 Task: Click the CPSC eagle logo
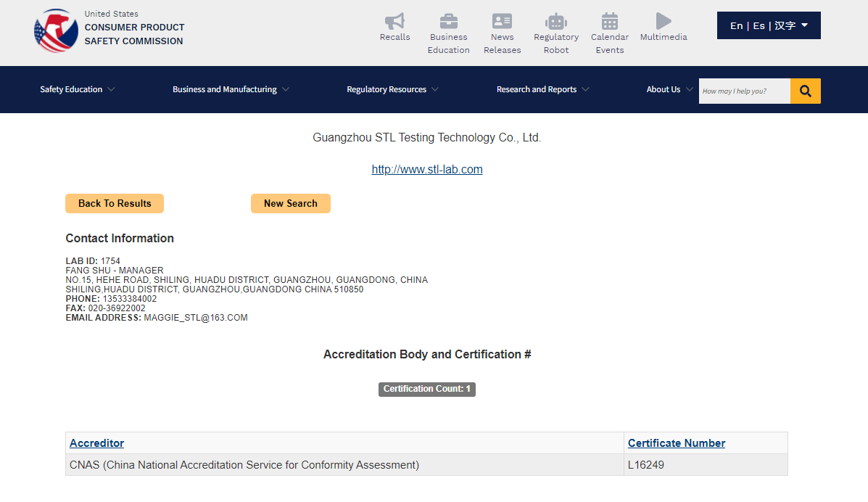56,30
